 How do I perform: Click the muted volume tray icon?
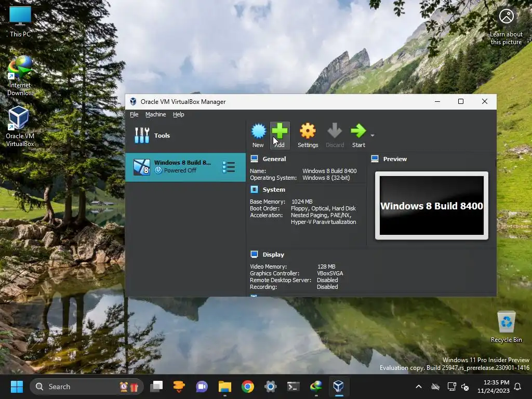pyautogui.click(x=465, y=387)
